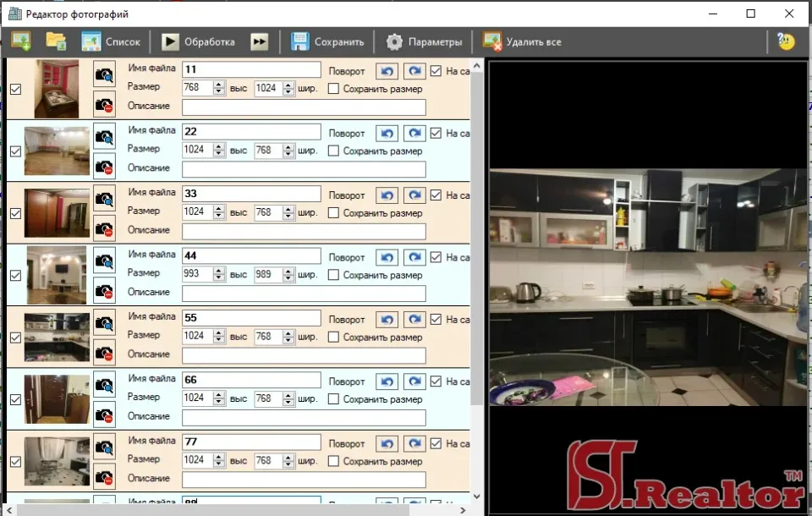Screen dimensions: 812x516
Task: Click the horizontal scrollbar right arrow
Action: [463, 510]
